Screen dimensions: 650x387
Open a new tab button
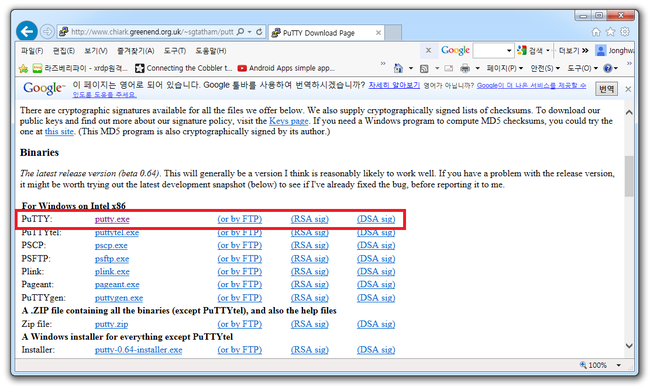tap(393, 33)
